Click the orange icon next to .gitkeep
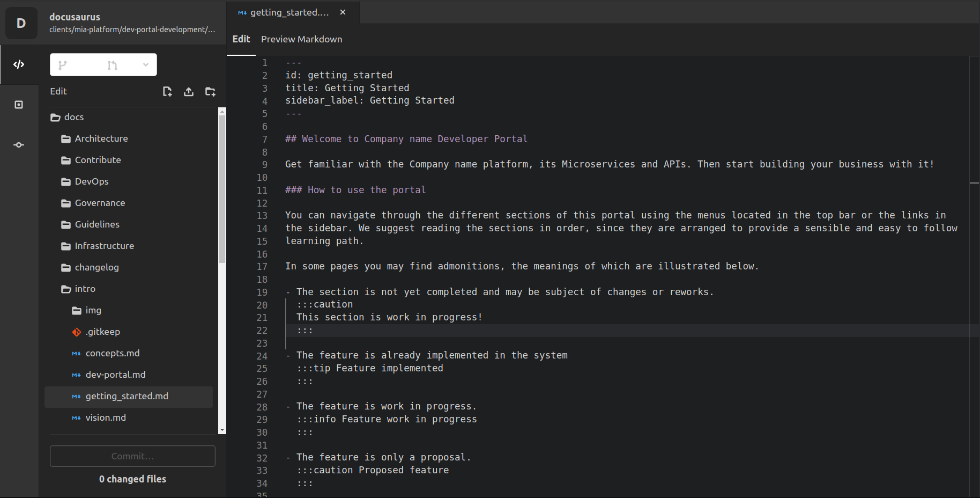The width and height of the screenshot is (980, 498). coord(76,332)
